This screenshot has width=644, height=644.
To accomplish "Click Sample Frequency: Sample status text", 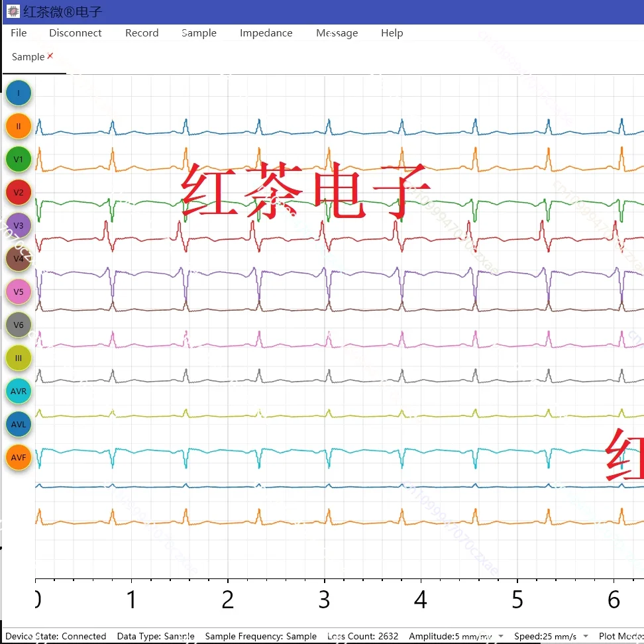I will [261, 636].
